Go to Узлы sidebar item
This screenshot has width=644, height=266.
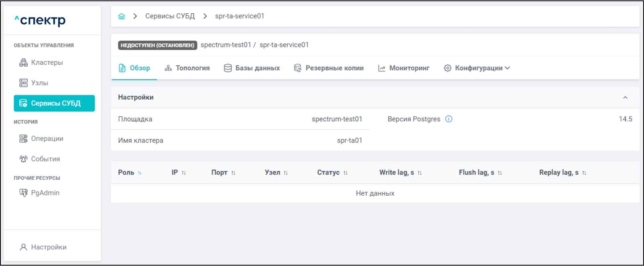click(x=39, y=83)
